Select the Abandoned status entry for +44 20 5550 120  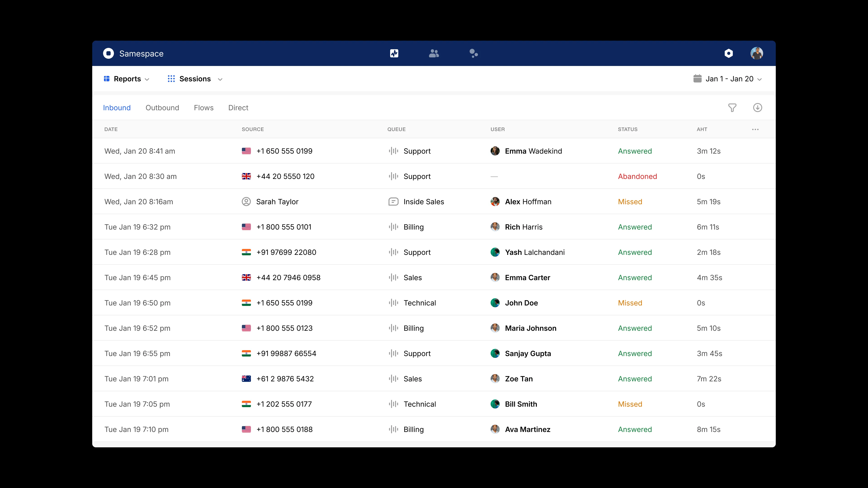(x=637, y=176)
